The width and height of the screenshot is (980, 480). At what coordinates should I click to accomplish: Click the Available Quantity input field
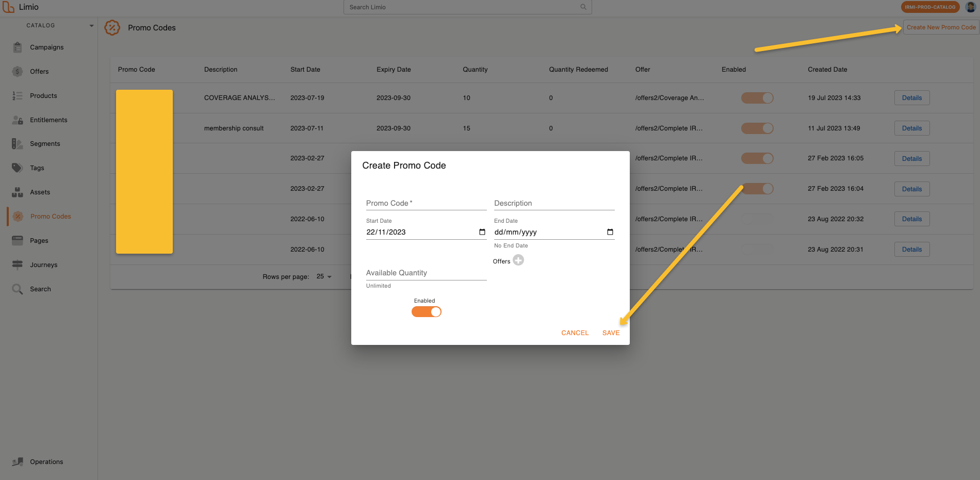point(426,273)
